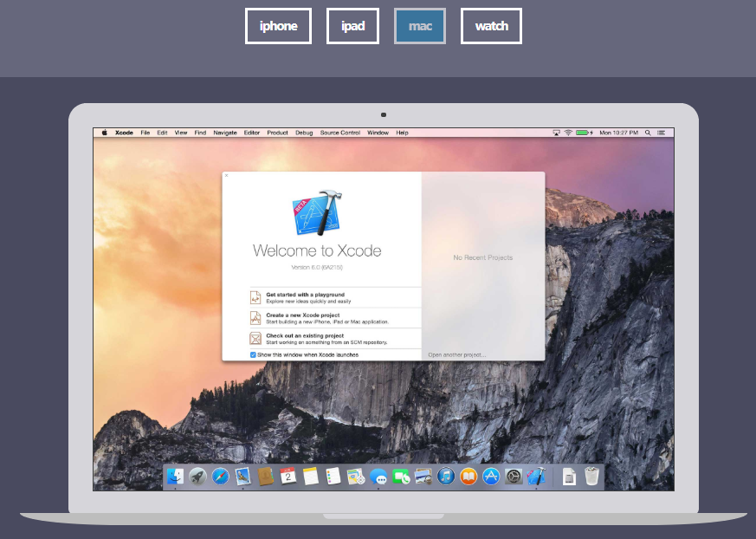This screenshot has width=756, height=539.
Task: Open Contacts book icon in dock
Action: point(266,477)
